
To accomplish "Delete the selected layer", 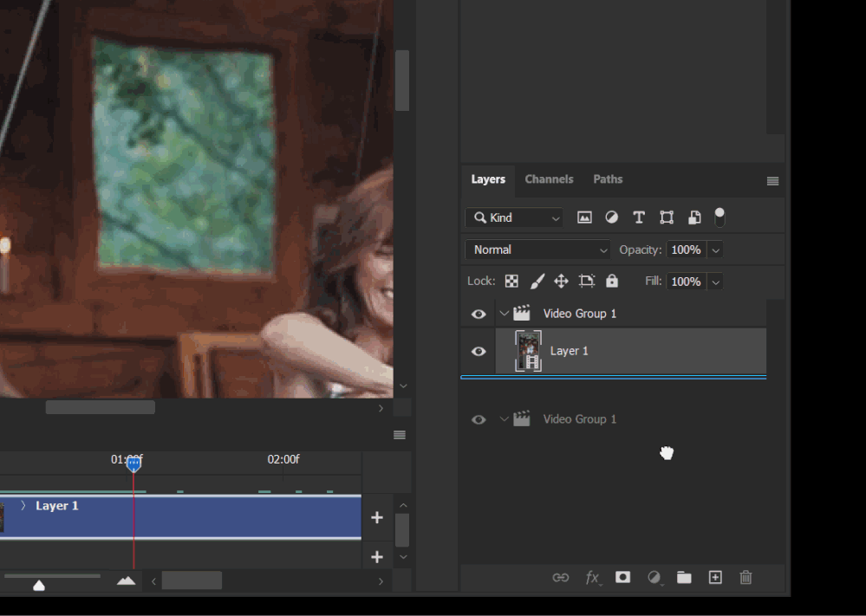I will click(746, 577).
